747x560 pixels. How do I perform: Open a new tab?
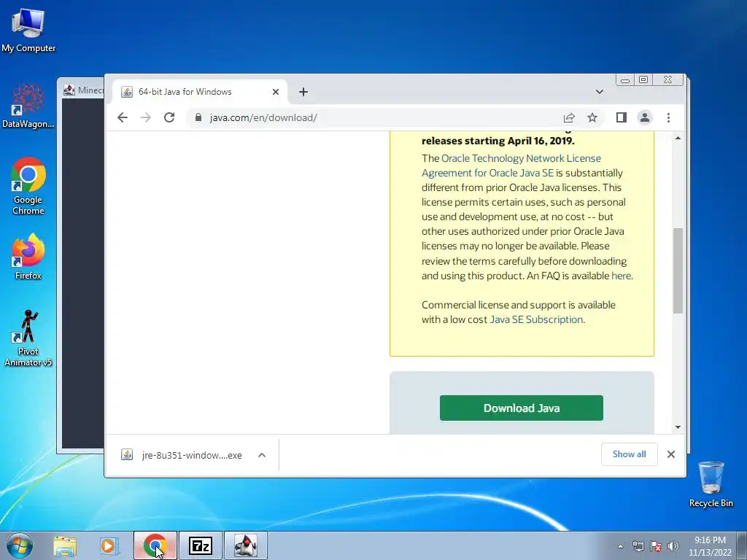[x=303, y=92]
